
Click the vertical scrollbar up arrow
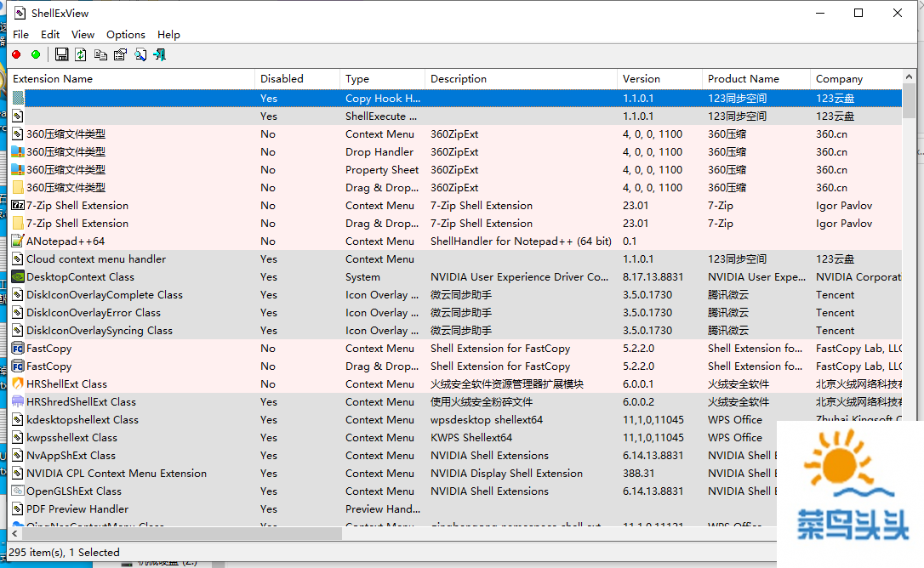click(910, 77)
